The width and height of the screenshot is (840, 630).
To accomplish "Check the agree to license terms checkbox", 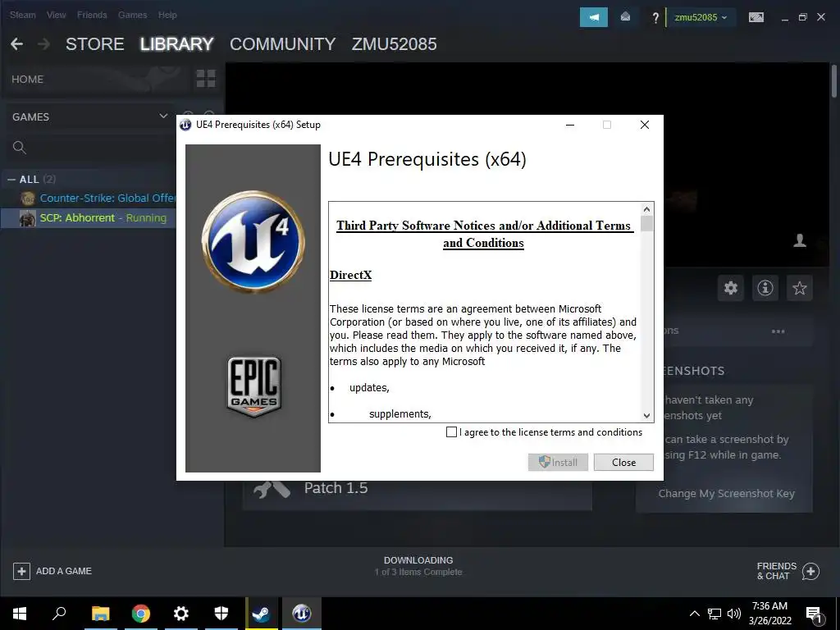I will (452, 431).
